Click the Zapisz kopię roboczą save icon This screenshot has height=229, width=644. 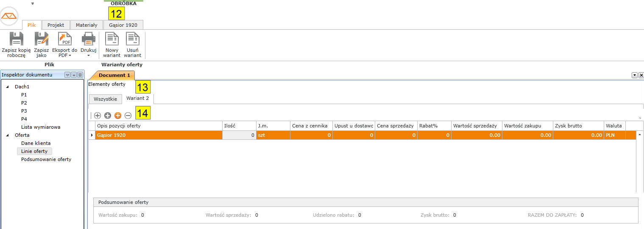click(16, 39)
